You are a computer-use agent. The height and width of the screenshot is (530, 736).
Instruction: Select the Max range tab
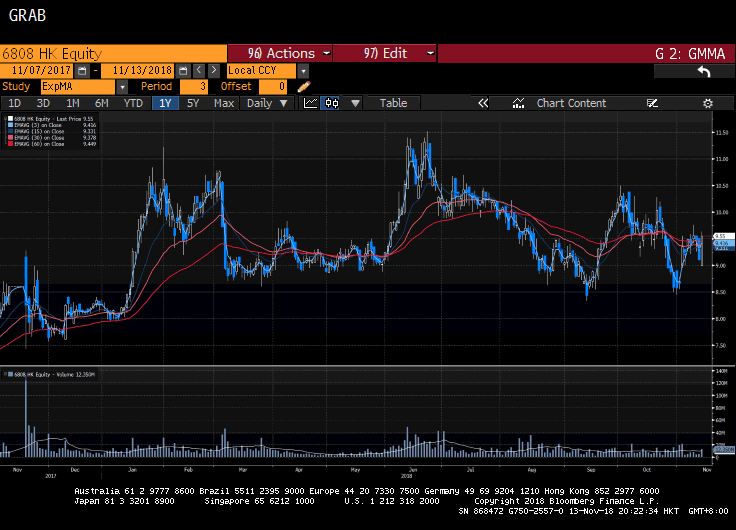tap(224, 103)
